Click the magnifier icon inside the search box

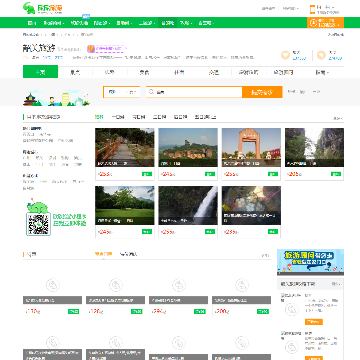[152, 92]
